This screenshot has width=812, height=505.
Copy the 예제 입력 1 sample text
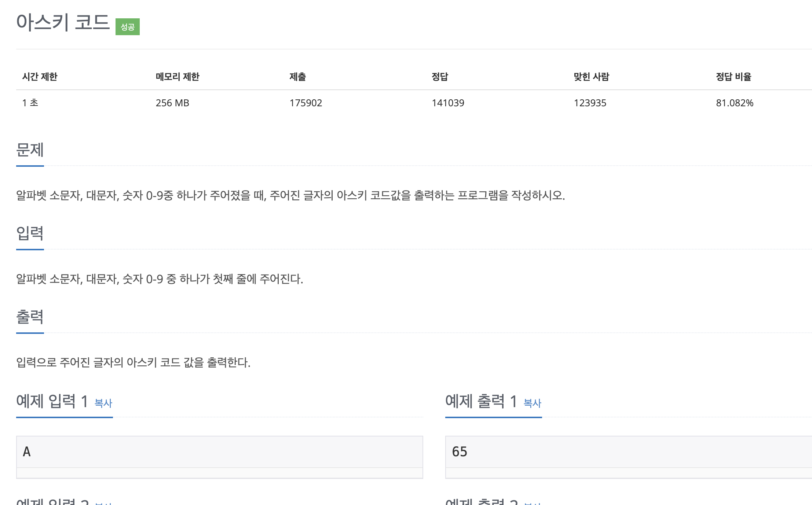click(103, 403)
